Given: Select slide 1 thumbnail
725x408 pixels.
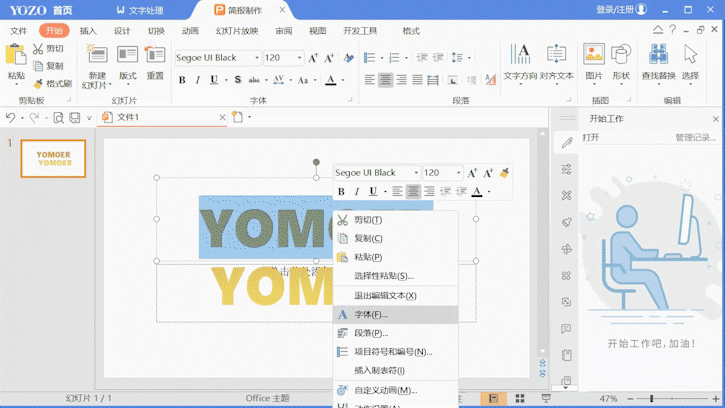Looking at the screenshot, I should [53, 159].
